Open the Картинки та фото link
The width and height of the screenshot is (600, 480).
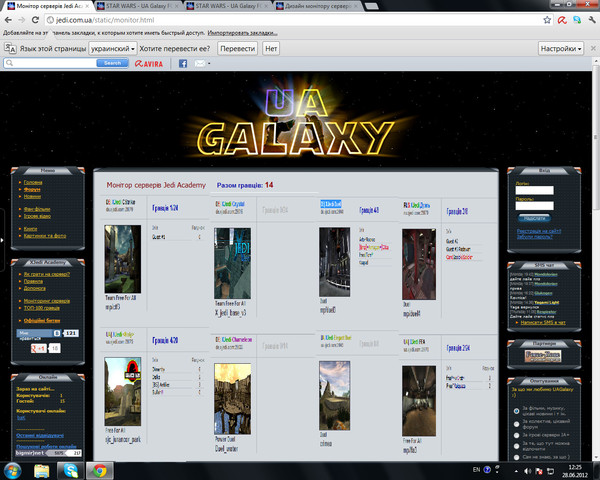click(45, 236)
